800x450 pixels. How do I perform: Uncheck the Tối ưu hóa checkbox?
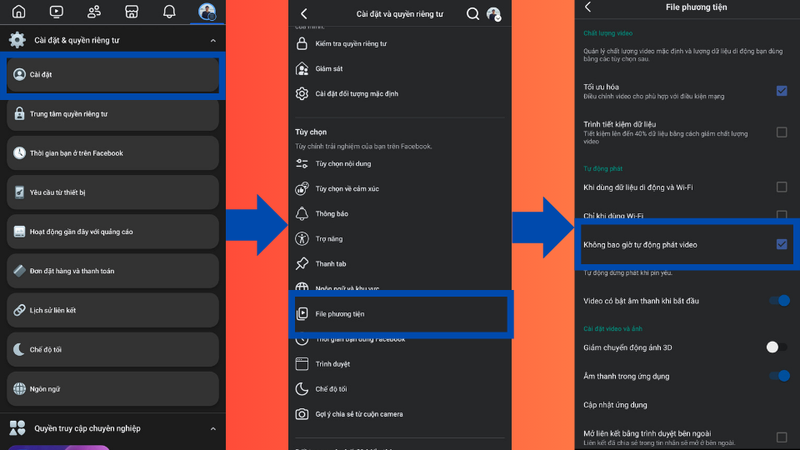(x=782, y=91)
